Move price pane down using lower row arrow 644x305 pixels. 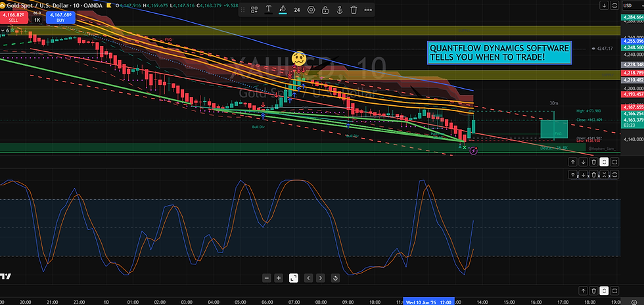pyautogui.click(x=583, y=162)
